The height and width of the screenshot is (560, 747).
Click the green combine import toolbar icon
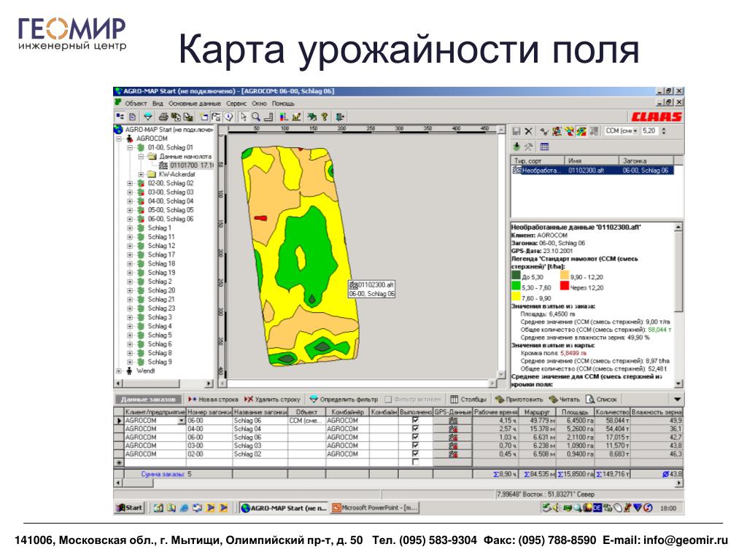[312, 117]
